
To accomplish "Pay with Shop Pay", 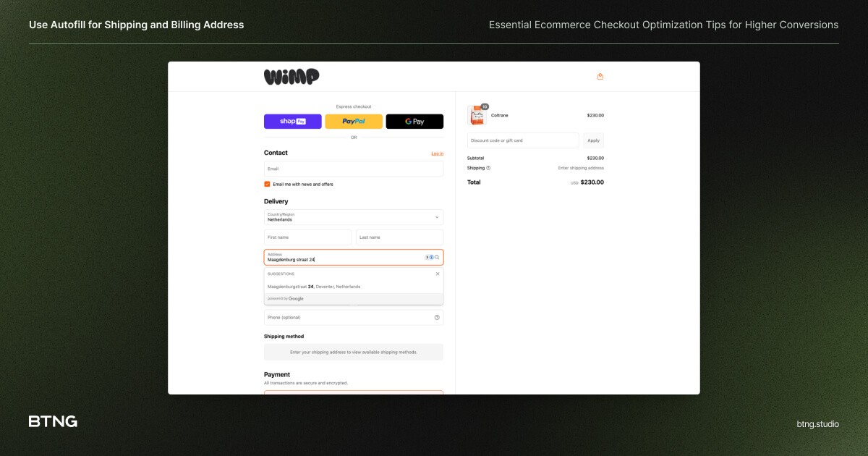I will coord(293,122).
